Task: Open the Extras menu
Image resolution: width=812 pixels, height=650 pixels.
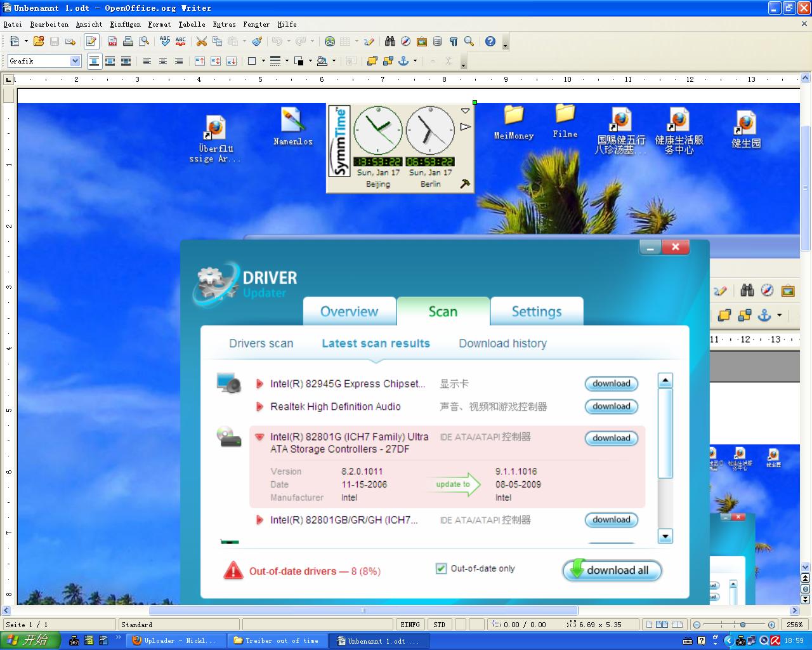Action: click(224, 24)
